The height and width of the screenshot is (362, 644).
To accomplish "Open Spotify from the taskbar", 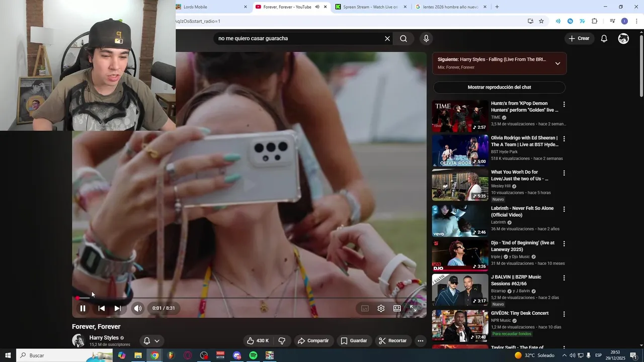I will (x=253, y=355).
